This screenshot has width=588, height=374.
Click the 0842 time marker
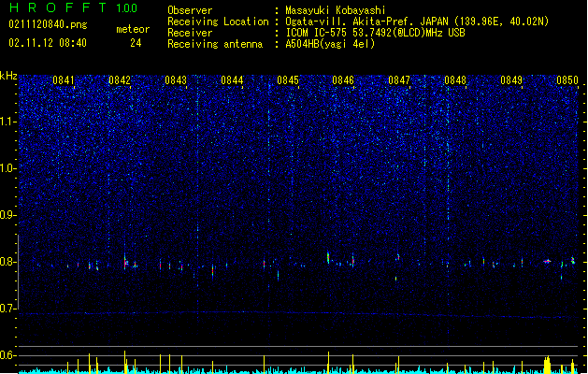click(x=120, y=80)
